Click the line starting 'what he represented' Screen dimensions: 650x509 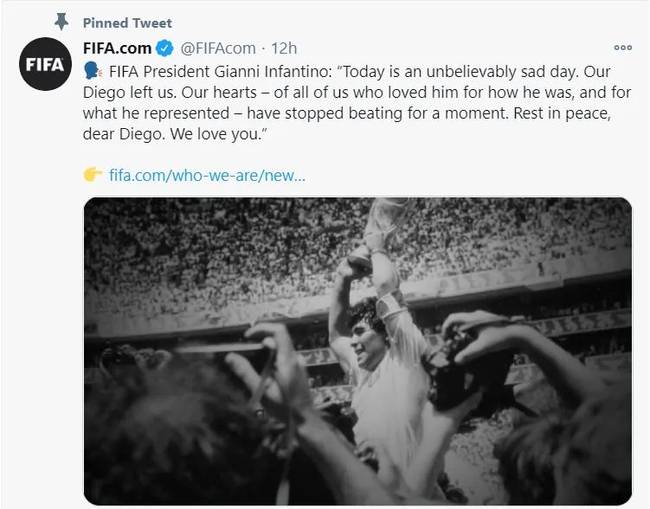pos(347,113)
